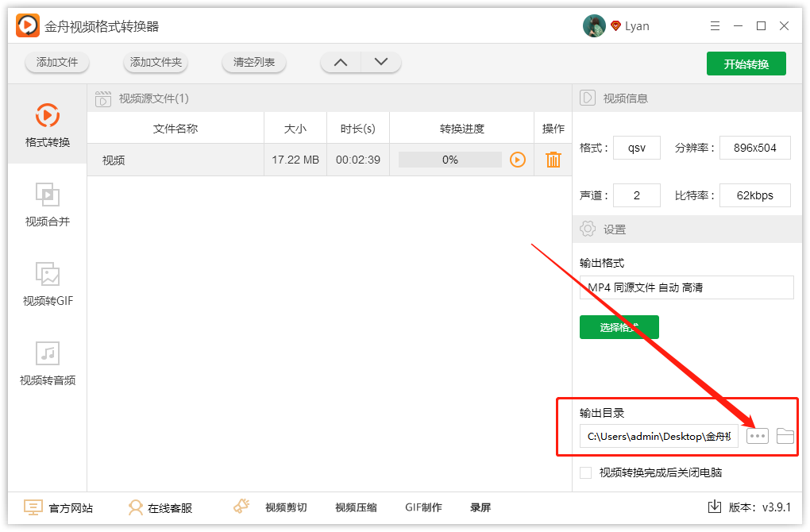Click the three-dots browse output directory button
The height and width of the screenshot is (532, 810).
(758, 436)
